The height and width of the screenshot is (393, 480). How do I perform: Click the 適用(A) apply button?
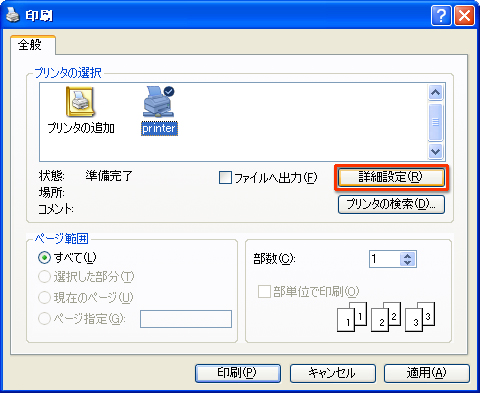(x=427, y=373)
